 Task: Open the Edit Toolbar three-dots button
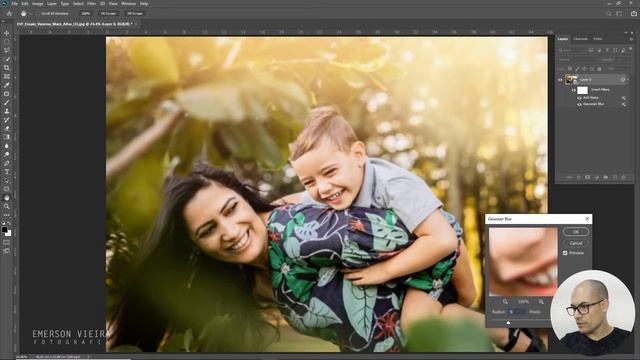click(x=7, y=215)
